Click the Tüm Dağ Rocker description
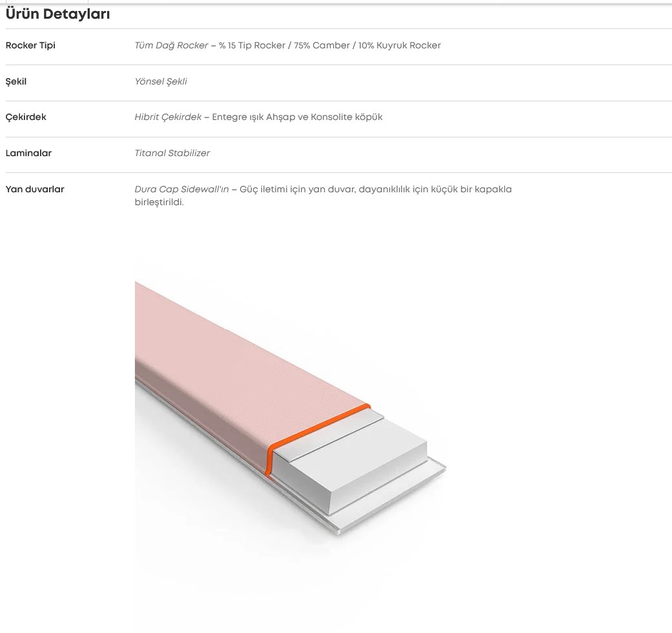 (287, 45)
